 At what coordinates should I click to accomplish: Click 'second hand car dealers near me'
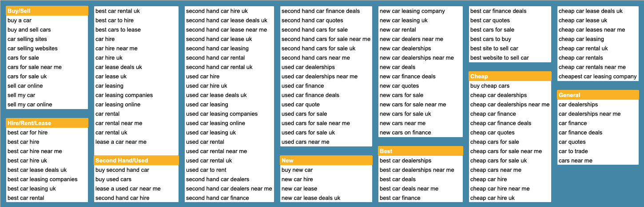coord(229,189)
